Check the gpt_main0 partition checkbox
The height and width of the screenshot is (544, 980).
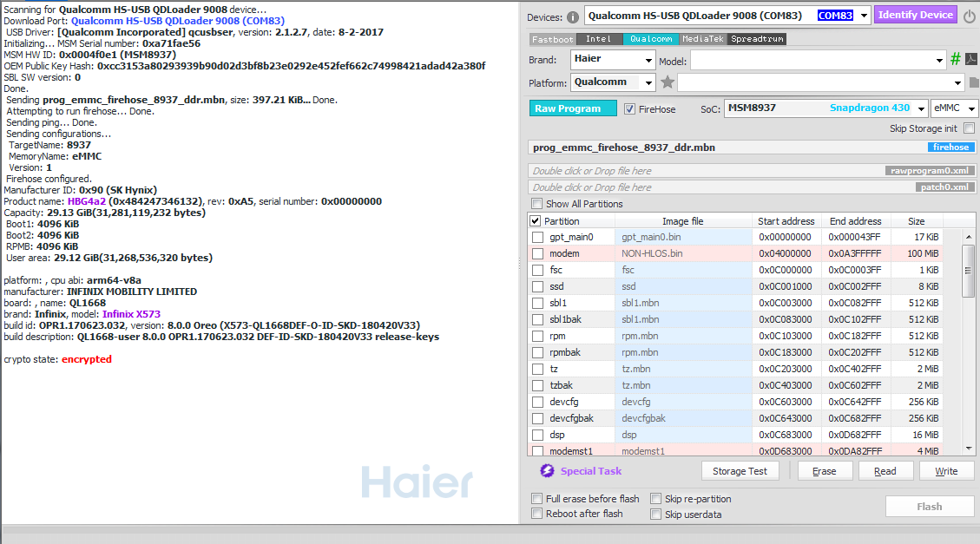[x=537, y=238]
